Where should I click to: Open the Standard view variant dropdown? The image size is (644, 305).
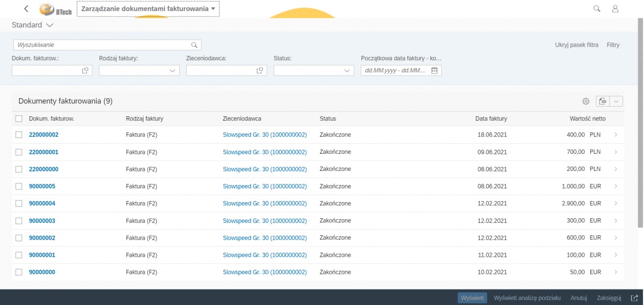(50, 25)
